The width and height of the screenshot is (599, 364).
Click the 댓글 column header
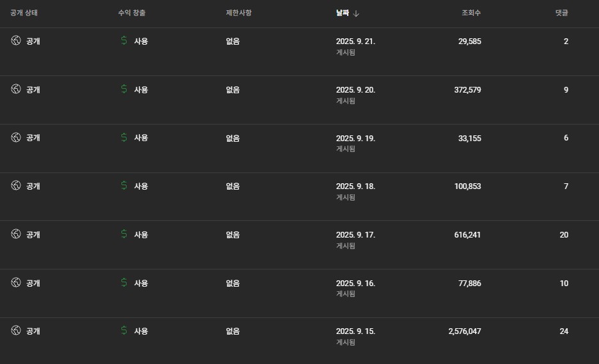click(561, 13)
